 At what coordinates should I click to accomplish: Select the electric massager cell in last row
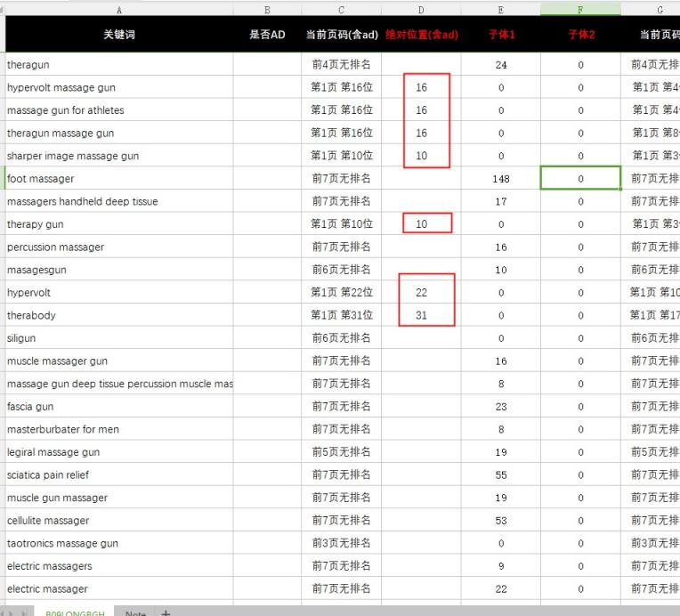(x=119, y=588)
